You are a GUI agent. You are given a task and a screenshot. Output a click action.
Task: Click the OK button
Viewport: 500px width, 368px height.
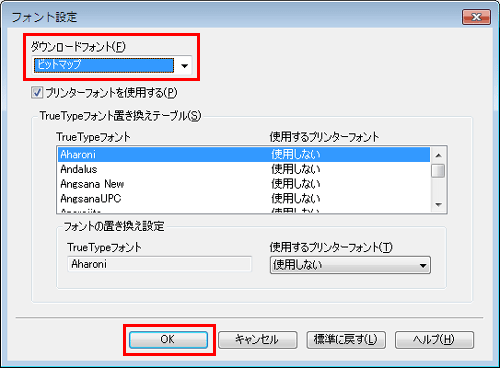click(169, 340)
